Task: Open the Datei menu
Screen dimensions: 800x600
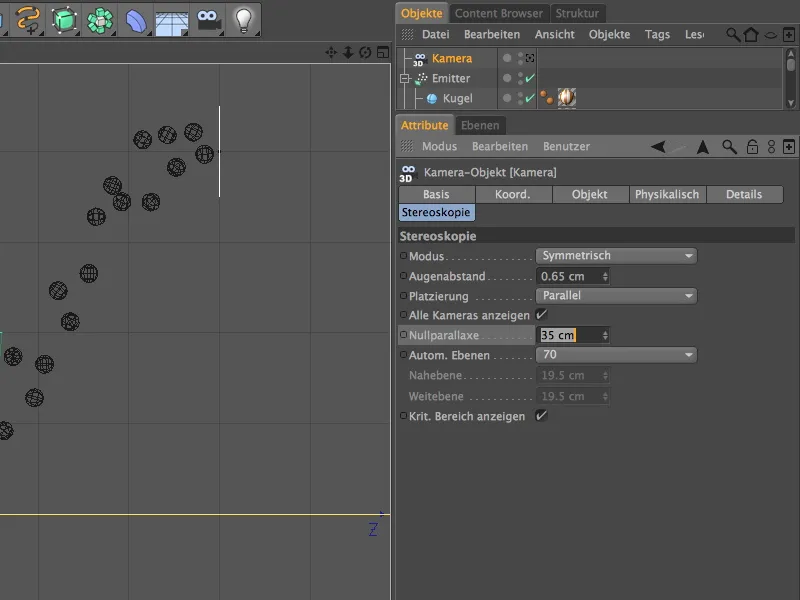Action: [436, 34]
